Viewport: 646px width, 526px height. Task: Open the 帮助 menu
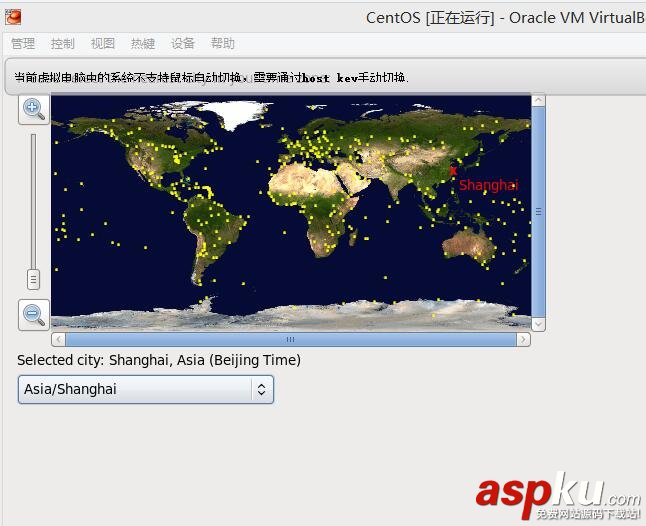point(222,43)
